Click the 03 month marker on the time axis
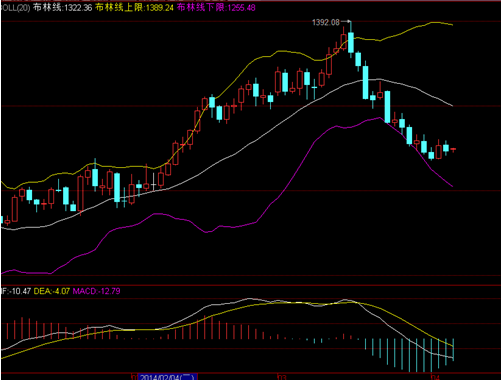The image size is (501, 380). (282, 377)
